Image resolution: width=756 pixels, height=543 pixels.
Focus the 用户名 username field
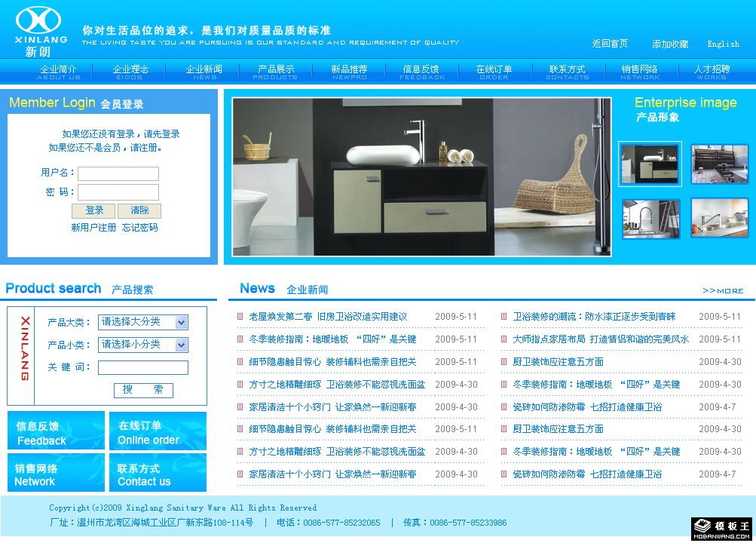click(x=118, y=173)
